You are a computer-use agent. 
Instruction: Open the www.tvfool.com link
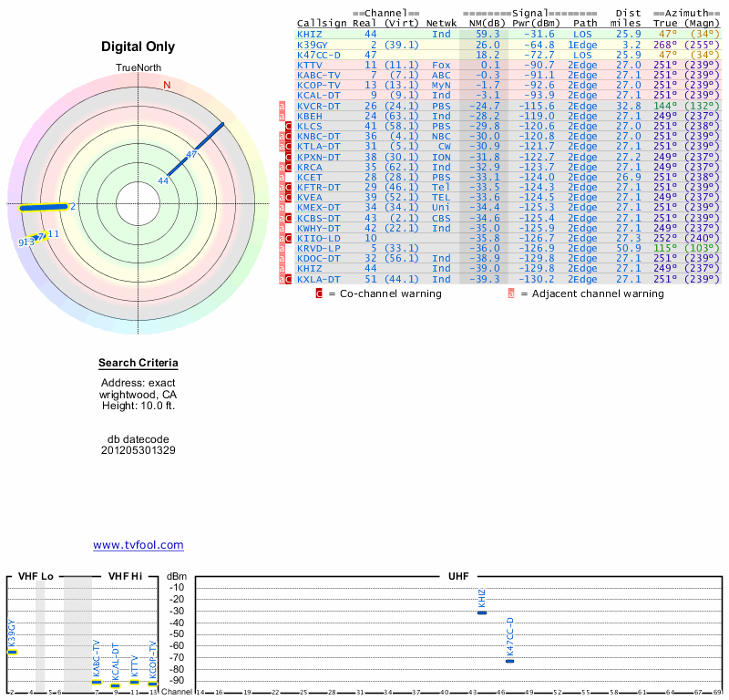pyautogui.click(x=139, y=545)
